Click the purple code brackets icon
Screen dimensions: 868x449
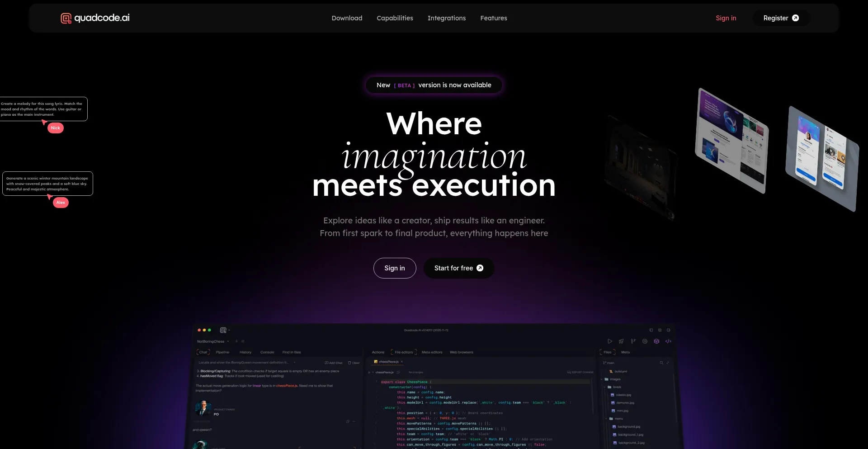668,341
